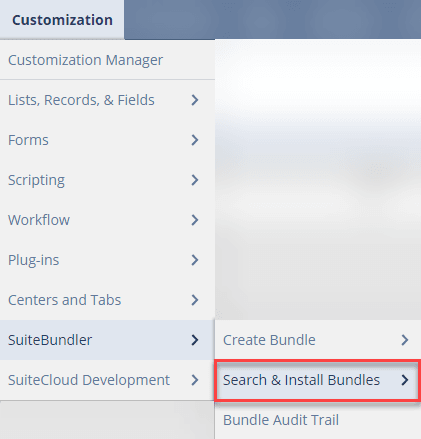The height and width of the screenshot is (439, 421).
Task: Expand the Forms submenu arrow
Action: pyautogui.click(x=195, y=140)
